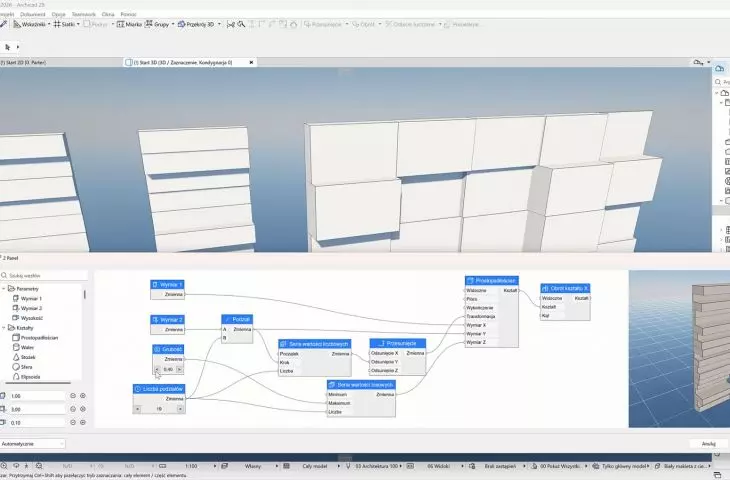The image size is (730, 480).
Task: Click the search magnifier icon in right panel
Action: [x=718, y=82]
